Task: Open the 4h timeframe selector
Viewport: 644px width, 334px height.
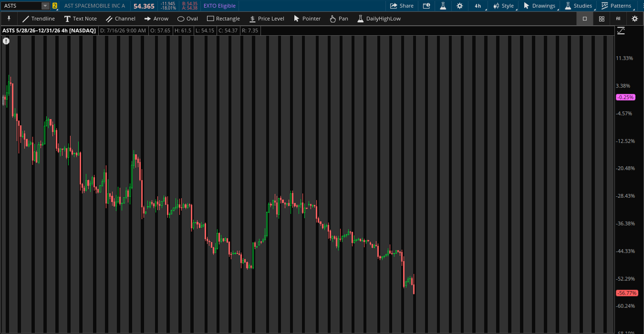Action: click(x=478, y=6)
